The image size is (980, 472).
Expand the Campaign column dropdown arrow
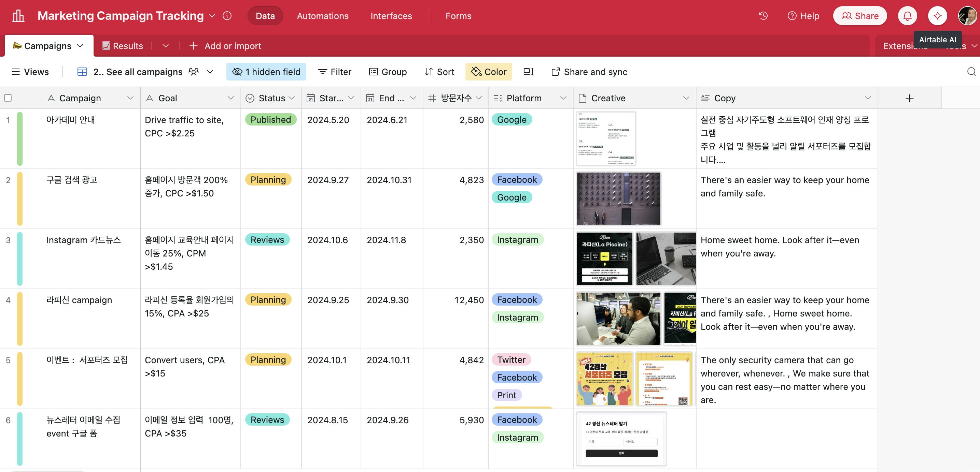click(x=130, y=99)
